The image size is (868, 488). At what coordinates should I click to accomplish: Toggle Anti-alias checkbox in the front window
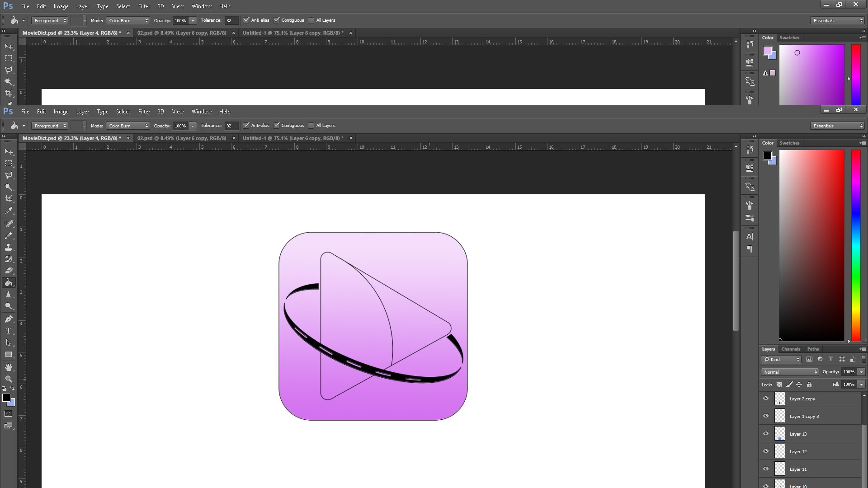246,126
